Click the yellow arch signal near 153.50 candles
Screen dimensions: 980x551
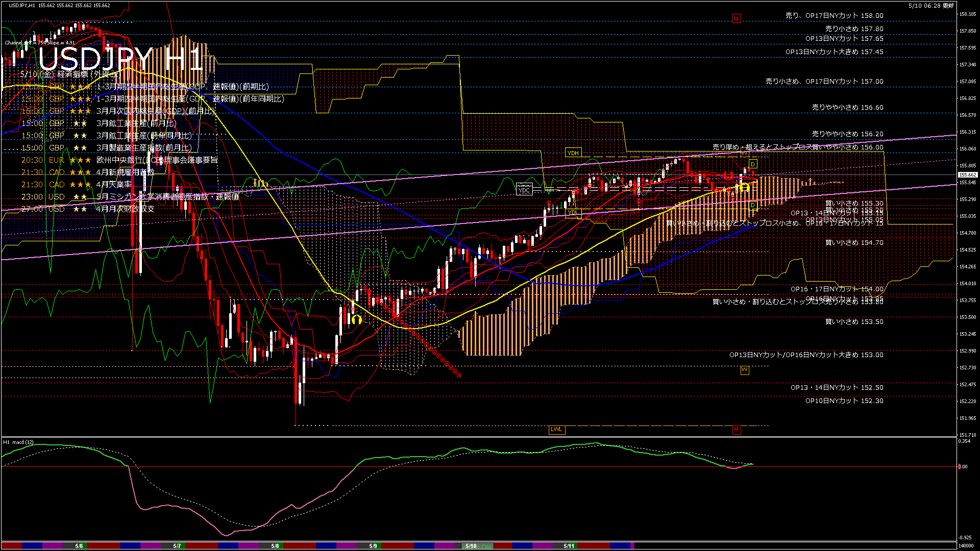pos(356,320)
